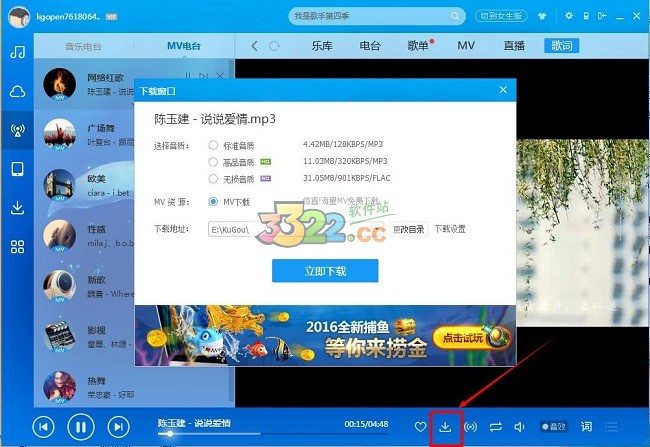Go back with the left chevron arrow
The height and width of the screenshot is (447, 650).
(255, 46)
